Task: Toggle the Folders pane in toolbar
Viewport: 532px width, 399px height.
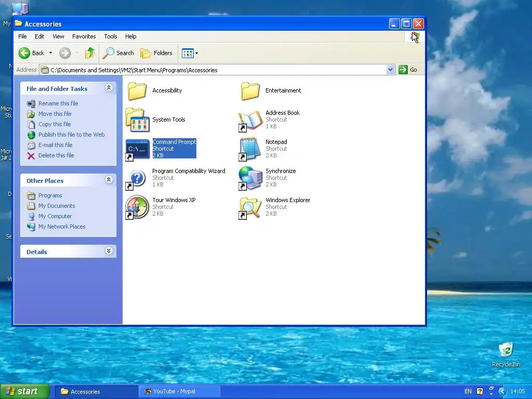Action: 156,53
